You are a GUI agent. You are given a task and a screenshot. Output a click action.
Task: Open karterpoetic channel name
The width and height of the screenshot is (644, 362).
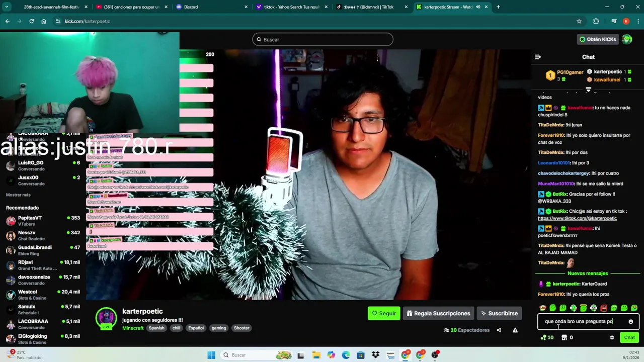click(x=142, y=311)
